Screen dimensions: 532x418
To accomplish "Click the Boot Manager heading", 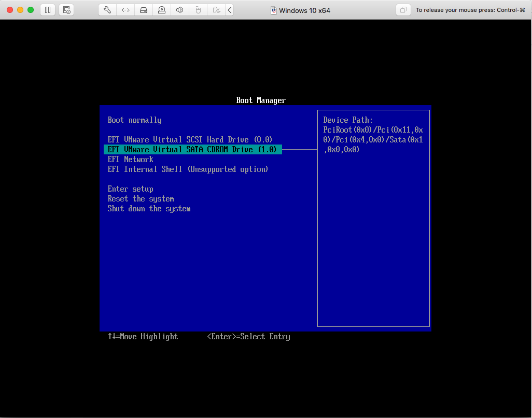I will pyautogui.click(x=261, y=100).
